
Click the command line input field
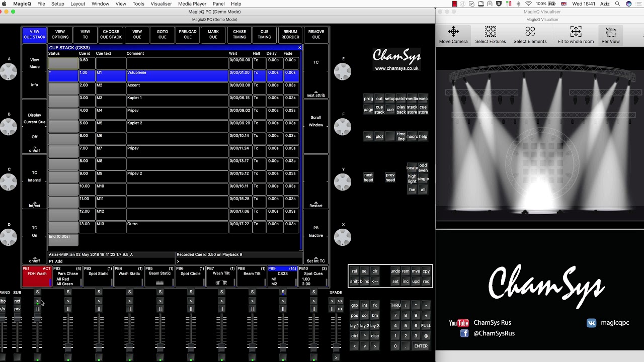[239, 261]
